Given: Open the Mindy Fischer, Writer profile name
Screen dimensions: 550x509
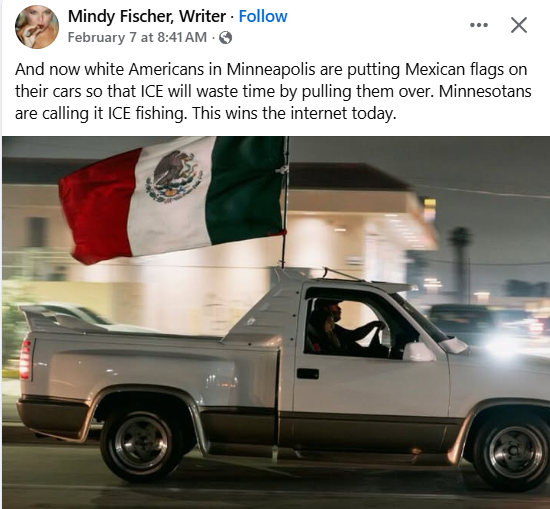Looking at the screenshot, I should point(147,16).
